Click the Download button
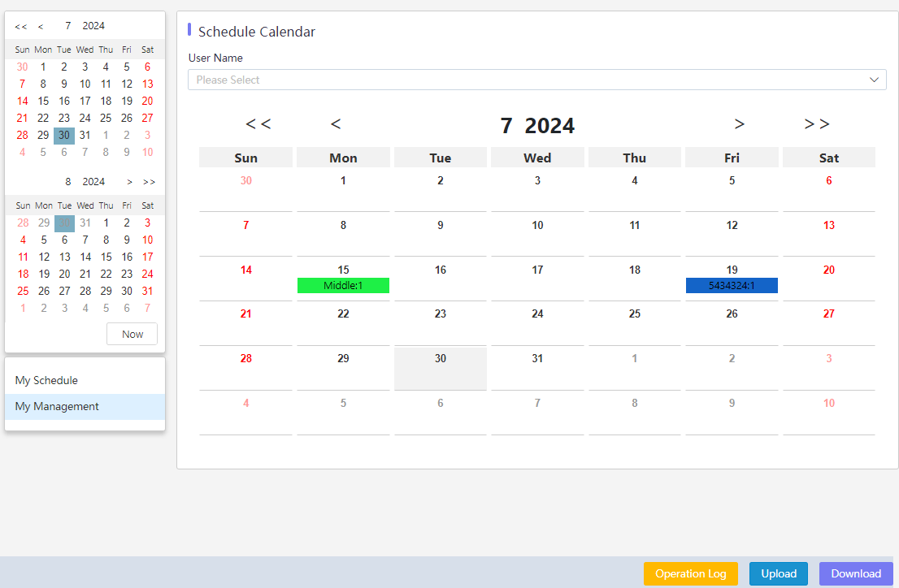The image size is (899, 588). click(856, 573)
